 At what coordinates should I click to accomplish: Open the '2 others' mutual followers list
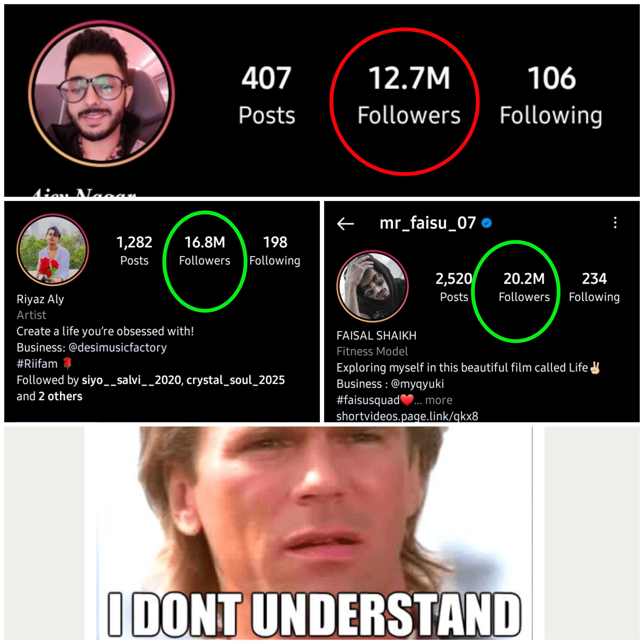60,396
